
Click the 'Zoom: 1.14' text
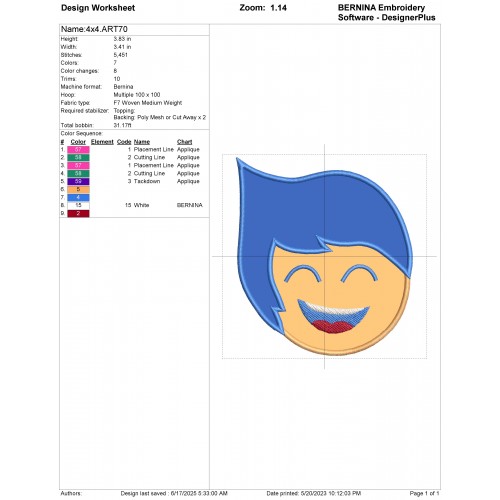coord(263,8)
